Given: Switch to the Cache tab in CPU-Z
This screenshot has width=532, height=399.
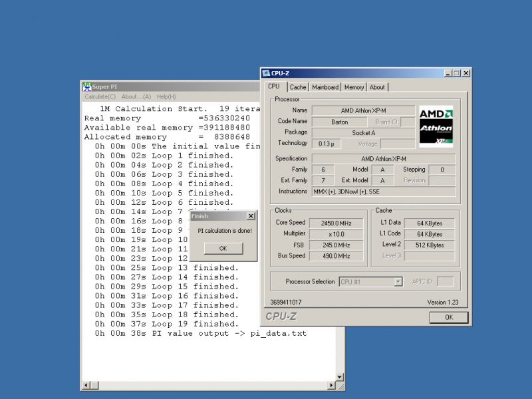Looking at the screenshot, I should coord(298,87).
